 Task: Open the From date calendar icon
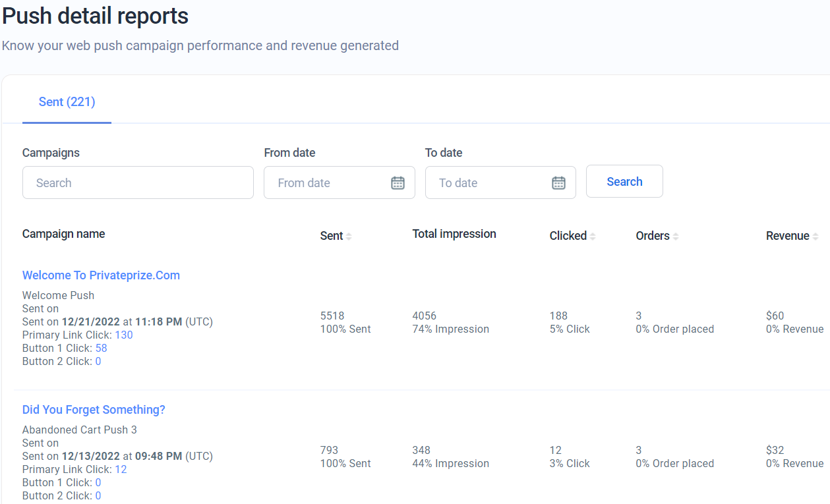(398, 183)
